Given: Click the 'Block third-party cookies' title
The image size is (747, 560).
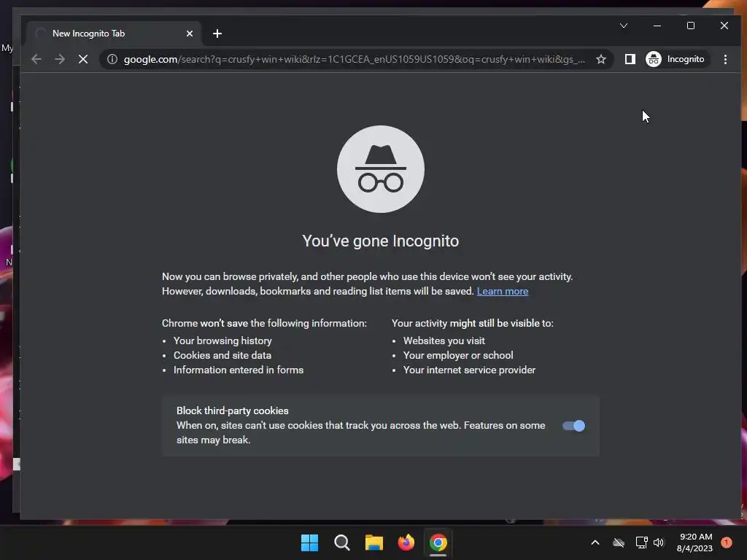Looking at the screenshot, I should [233, 411].
